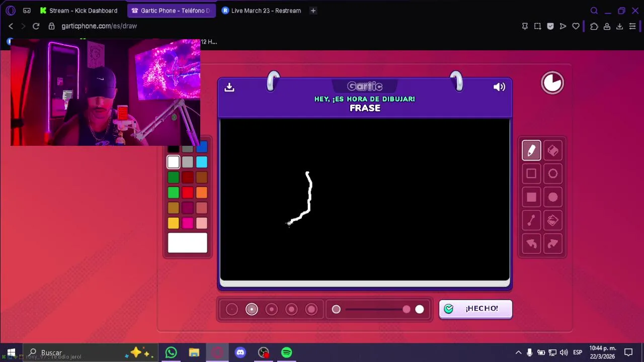View site security lock information
The height and width of the screenshot is (362, 644).
(x=51, y=26)
